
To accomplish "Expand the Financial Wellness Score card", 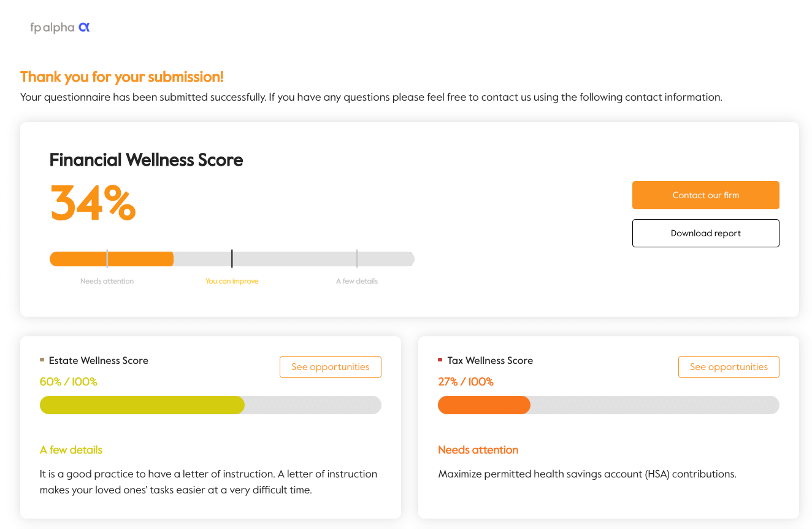I will click(x=409, y=218).
